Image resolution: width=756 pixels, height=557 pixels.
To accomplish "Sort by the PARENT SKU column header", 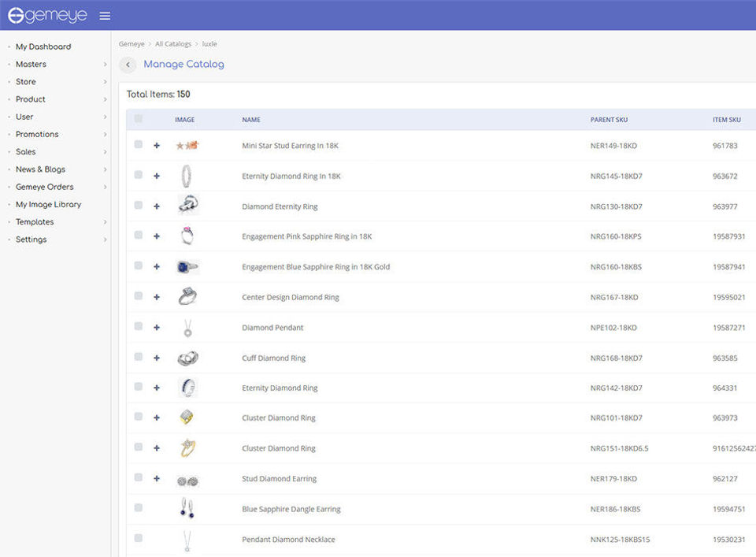I will click(x=609, y=120).
